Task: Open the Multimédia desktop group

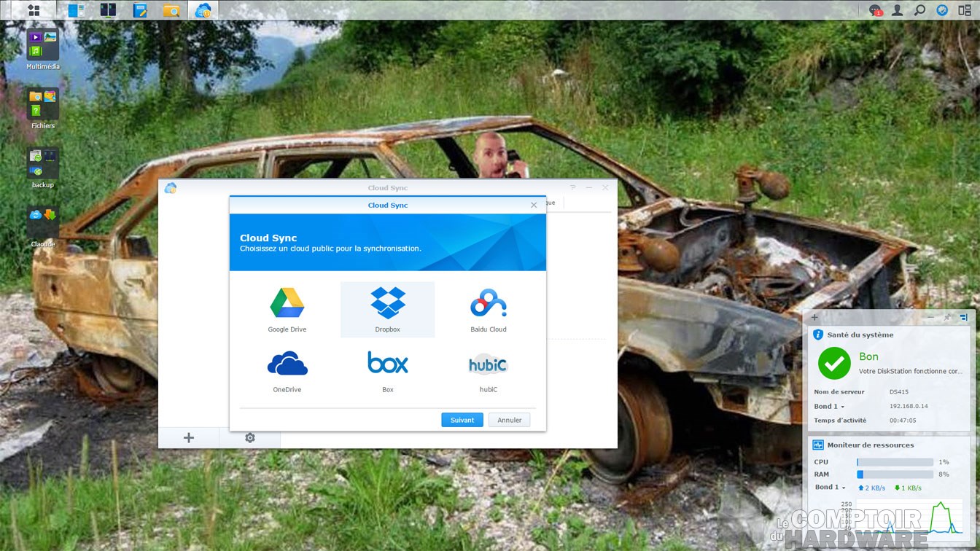Action: click(x=43, y=44)
